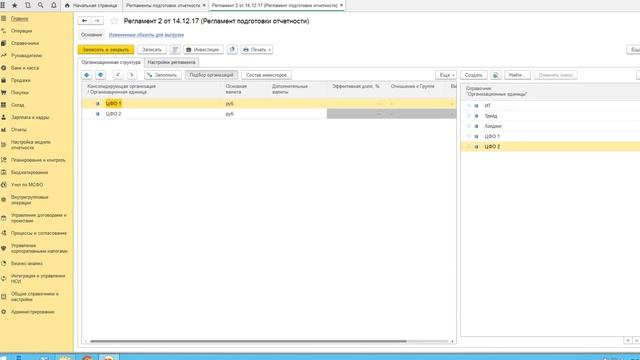The image size is (640, 360).
Task: Click the Инвестиции button
Action: tap(203, 49)
